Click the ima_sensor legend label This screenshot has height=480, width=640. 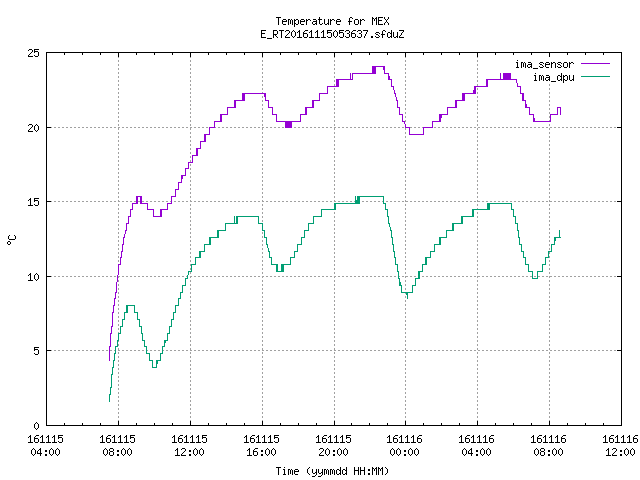(x=544, y=64)
